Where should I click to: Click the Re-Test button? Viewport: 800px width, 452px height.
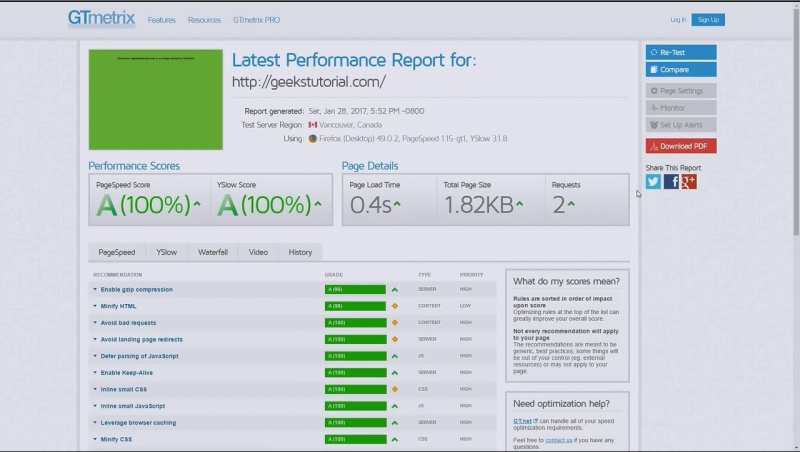[681, 52]
